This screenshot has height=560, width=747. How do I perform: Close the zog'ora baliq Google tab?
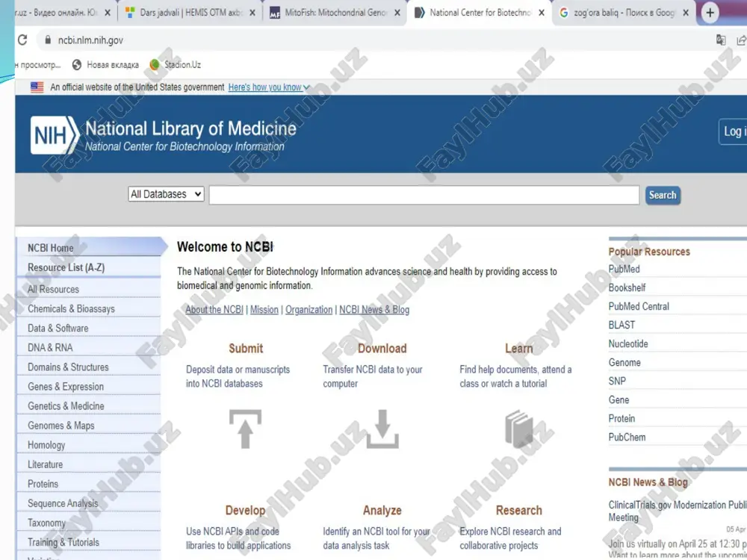[x=686, y=13]
